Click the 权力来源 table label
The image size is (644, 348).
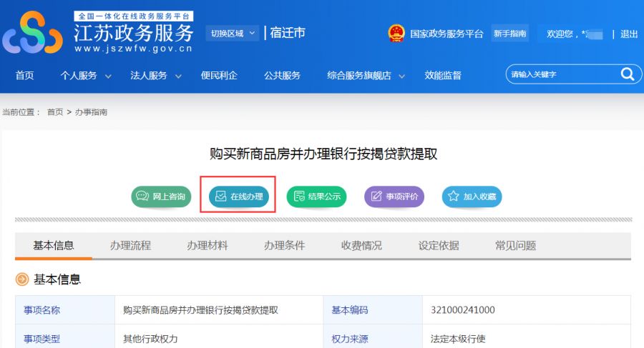click(x=350, y=339)
